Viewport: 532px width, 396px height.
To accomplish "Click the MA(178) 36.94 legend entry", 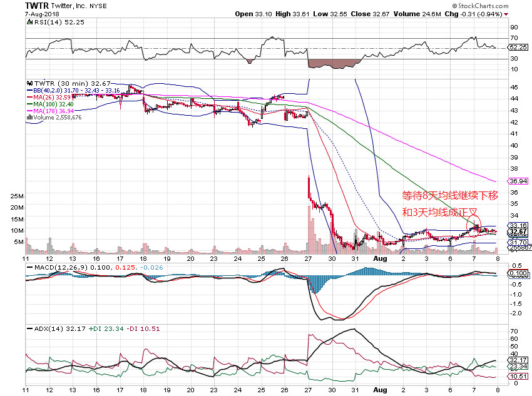I will (50, 111).
